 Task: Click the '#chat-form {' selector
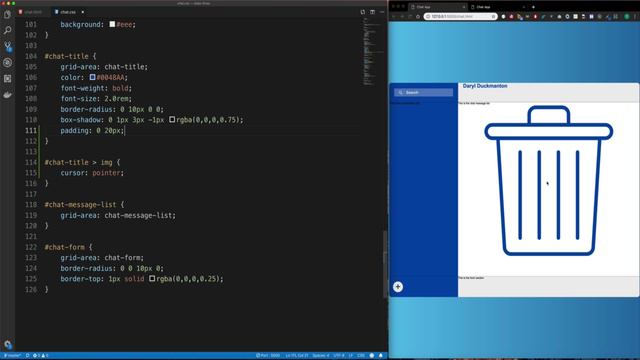pyautogui.click(x=68, y=247)
